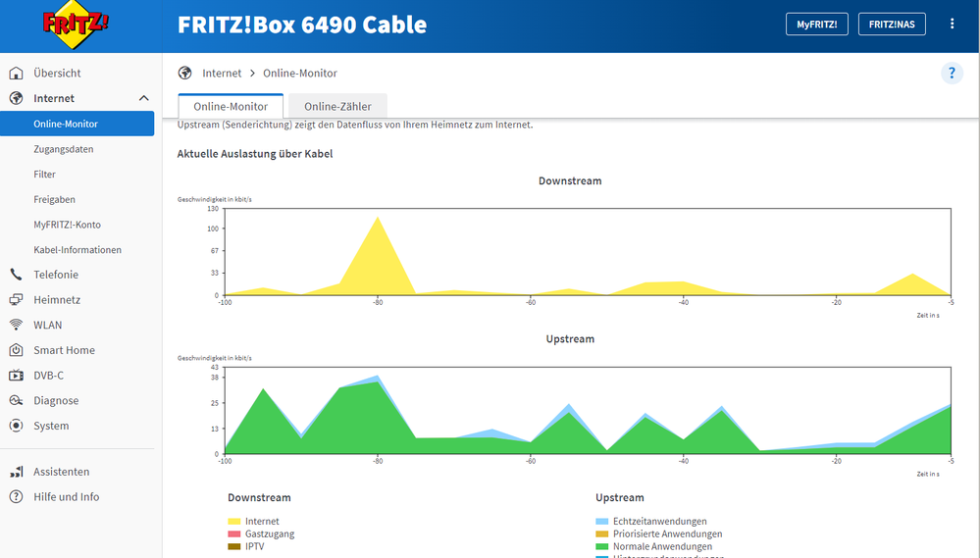The image size is (980, 558).
Task: Select Online-Monitor in sidebar
Action: point(77,124)
